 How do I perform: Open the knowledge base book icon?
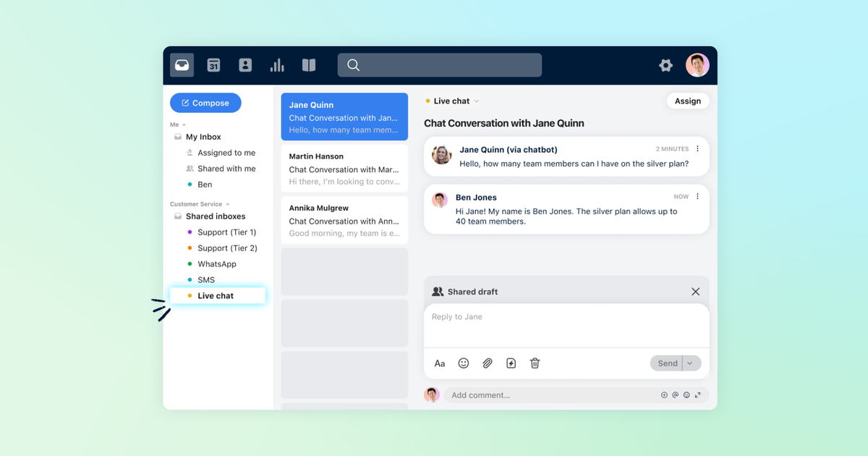click(x=309, y=65)
